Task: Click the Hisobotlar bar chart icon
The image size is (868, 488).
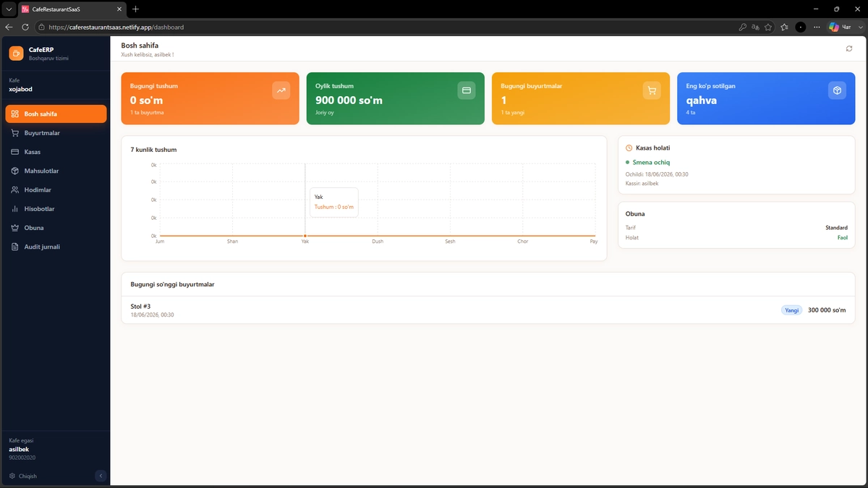Action: [15, 209]
